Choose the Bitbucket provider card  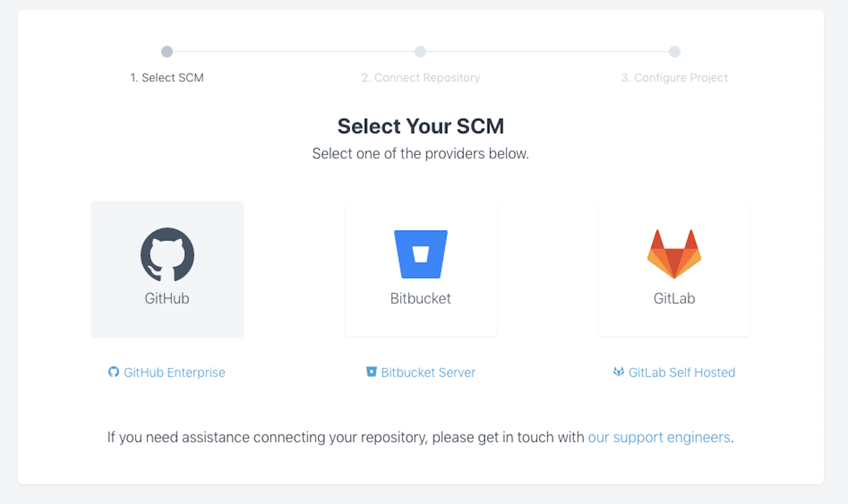click(x=421, y=269)
